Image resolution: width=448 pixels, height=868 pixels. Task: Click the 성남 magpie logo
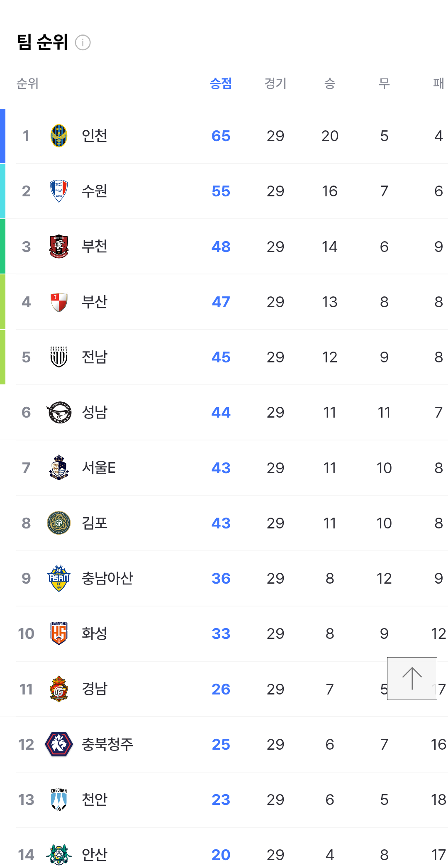tap(59, 412)
